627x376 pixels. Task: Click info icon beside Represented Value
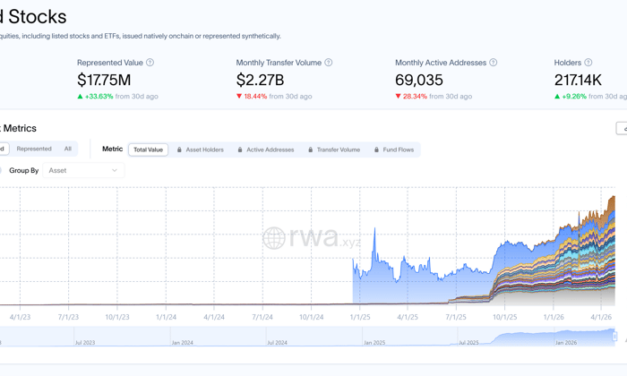(x=150, y=62)
